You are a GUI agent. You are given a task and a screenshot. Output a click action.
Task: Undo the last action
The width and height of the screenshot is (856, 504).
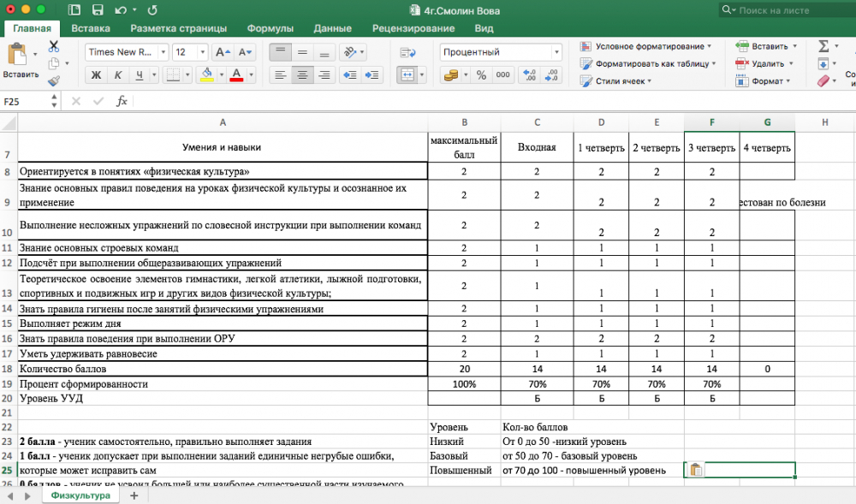pos(121,9)
